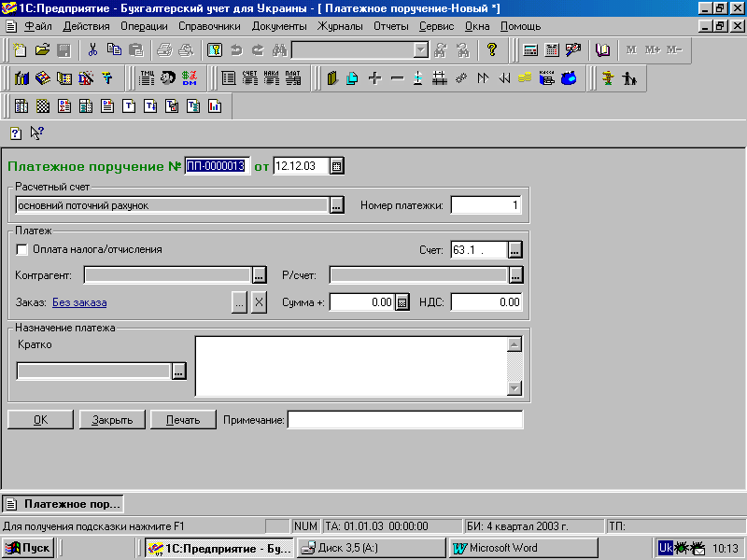Click the Uk language indicator in tray
This screenshot has width=747, height=560.
point(665,548)
